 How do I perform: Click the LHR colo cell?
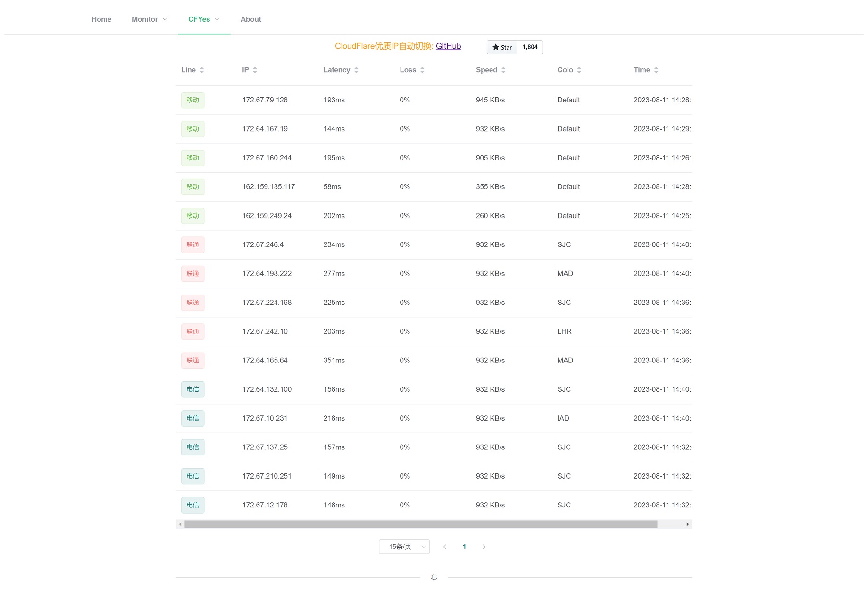[x=564, y=331]
